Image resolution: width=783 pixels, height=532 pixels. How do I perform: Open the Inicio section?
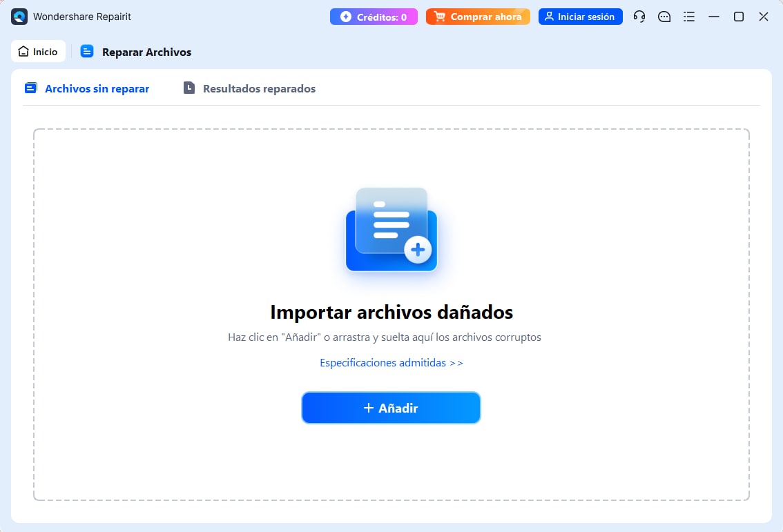(x=38, y=50)
